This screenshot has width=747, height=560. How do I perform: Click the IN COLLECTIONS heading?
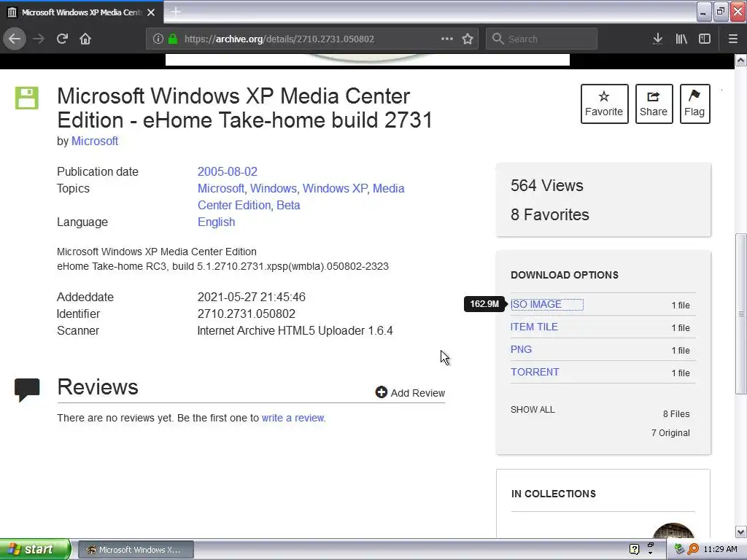(x=554, y=494)
